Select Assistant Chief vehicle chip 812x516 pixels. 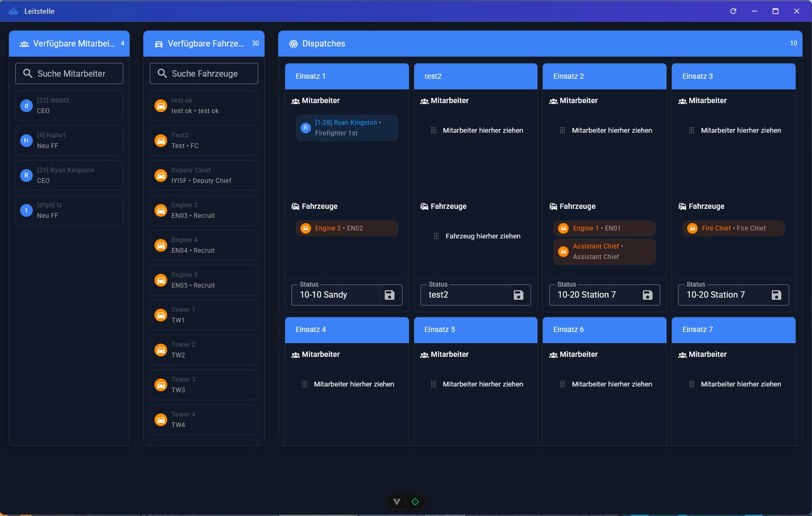605,252
